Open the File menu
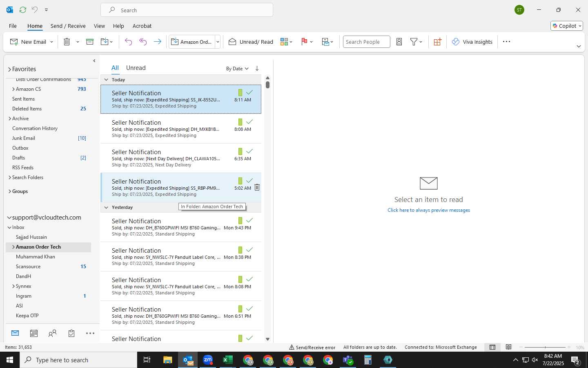Image resolution: width=588 pixels, height=368 pixels. pyautogui.click(x=13, y=26)
